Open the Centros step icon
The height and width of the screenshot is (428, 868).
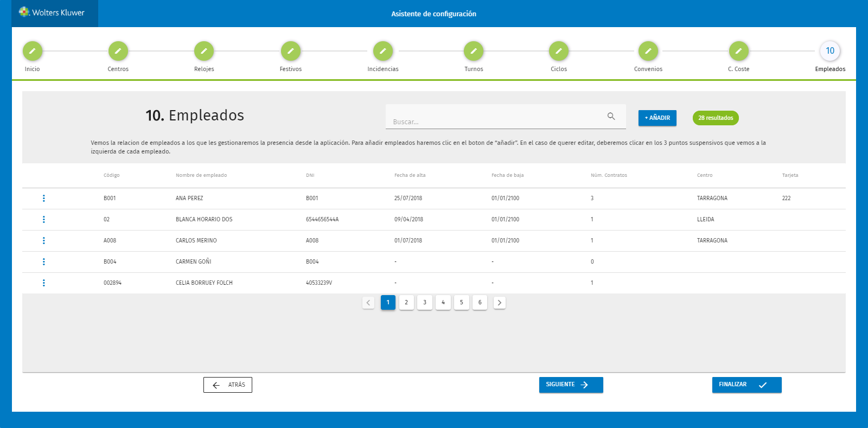pos(118,51)
